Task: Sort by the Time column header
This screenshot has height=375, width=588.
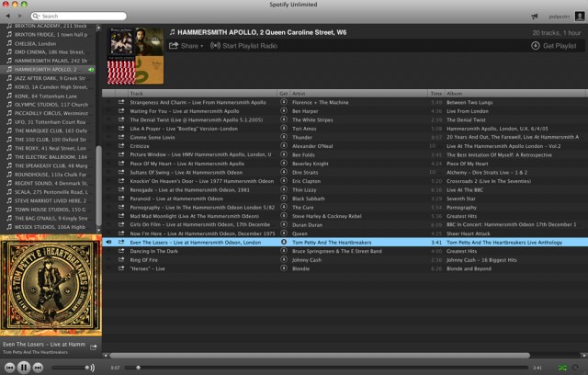Action: pyautogui.click(x=436, y=94)
